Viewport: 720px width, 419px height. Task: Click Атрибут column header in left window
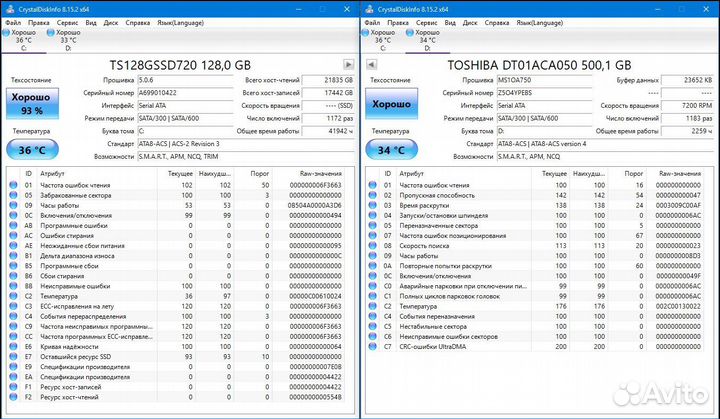pos(52,174)
